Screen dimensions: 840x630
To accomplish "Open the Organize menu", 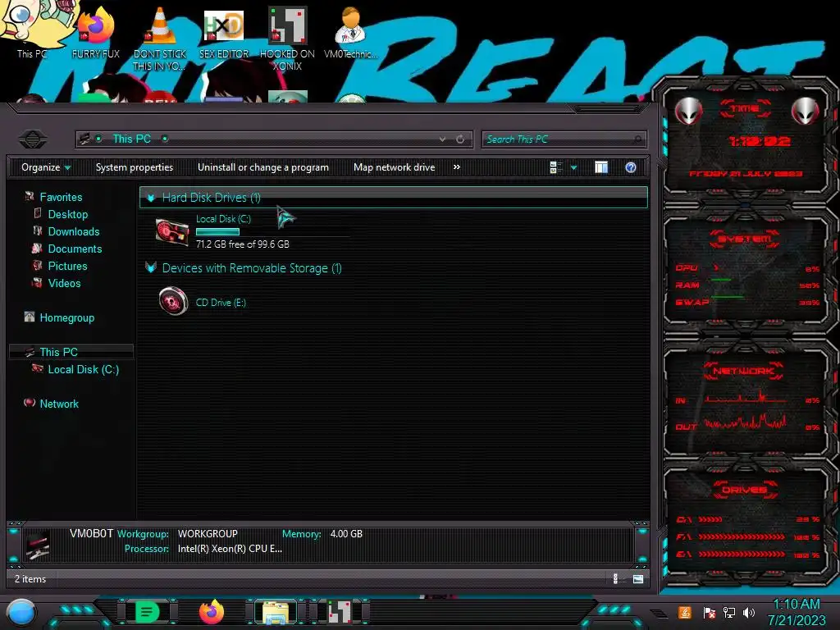I will (x=46, y=167).
